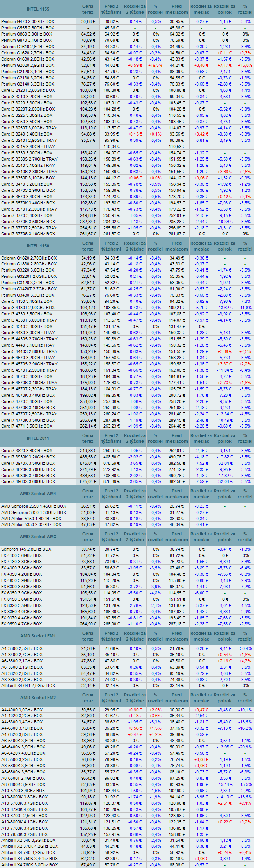
Task: Click Rozdiel za mesiac header in AMD Socket FM2
Action: (201, 698)
